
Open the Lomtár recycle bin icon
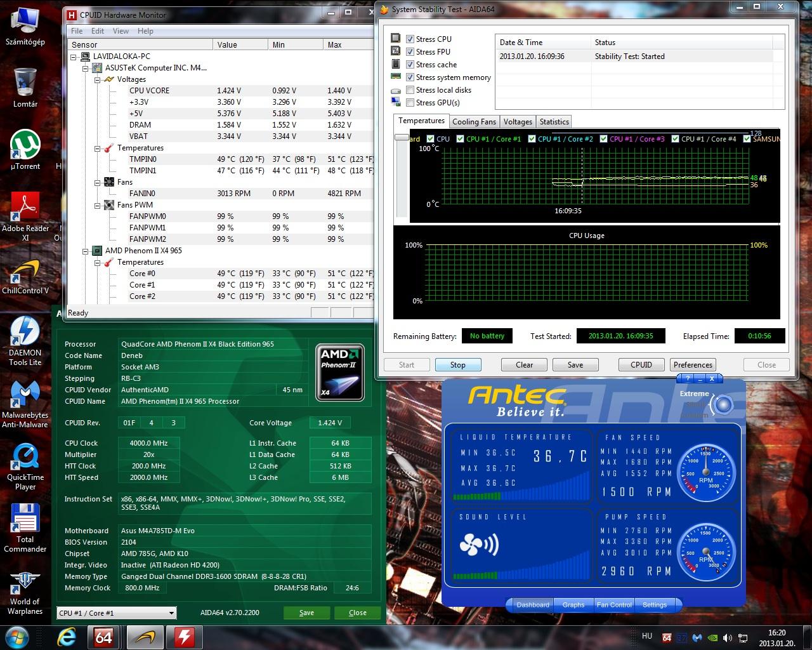[x=25, y=87]
